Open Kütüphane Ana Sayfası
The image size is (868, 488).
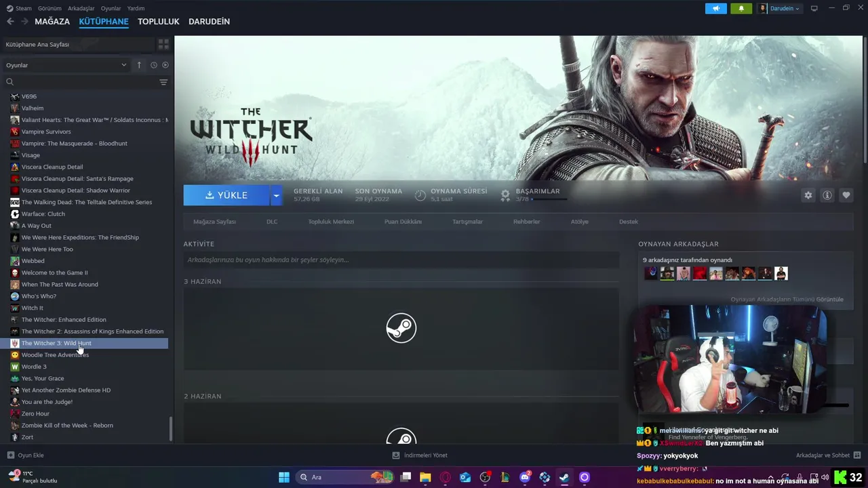[77, 44]
